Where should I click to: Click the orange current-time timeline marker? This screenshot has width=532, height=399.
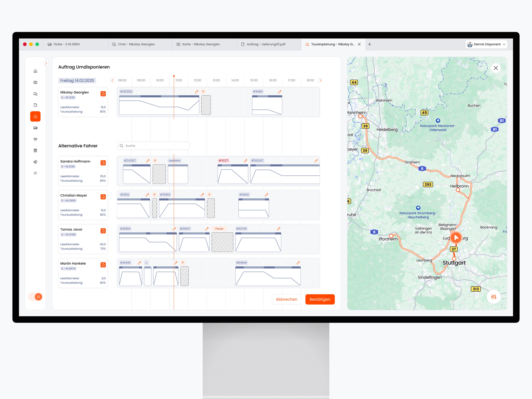(x=174, y=76)
